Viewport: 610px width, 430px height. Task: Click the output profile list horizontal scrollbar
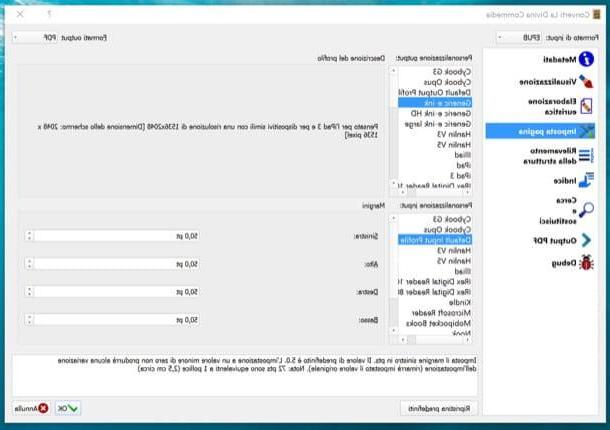(x=435, y=192)
